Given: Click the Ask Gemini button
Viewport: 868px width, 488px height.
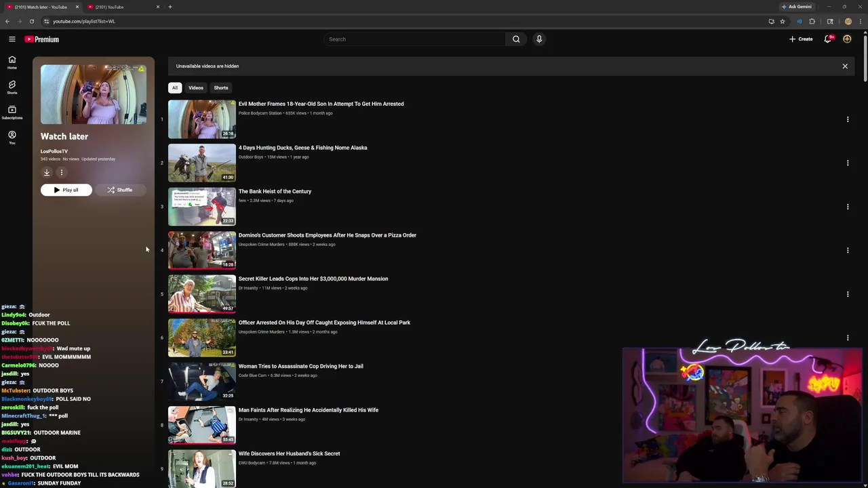Looking at the screenshot, I should coord(797,7).
